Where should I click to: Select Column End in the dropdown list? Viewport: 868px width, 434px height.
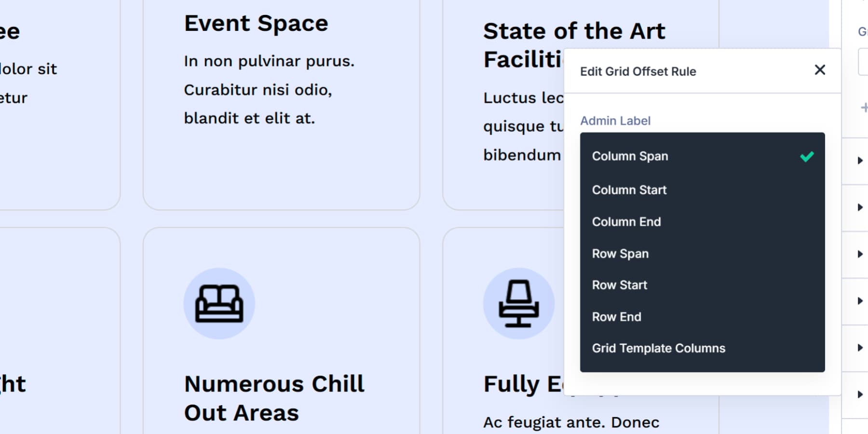pos(626,222)
